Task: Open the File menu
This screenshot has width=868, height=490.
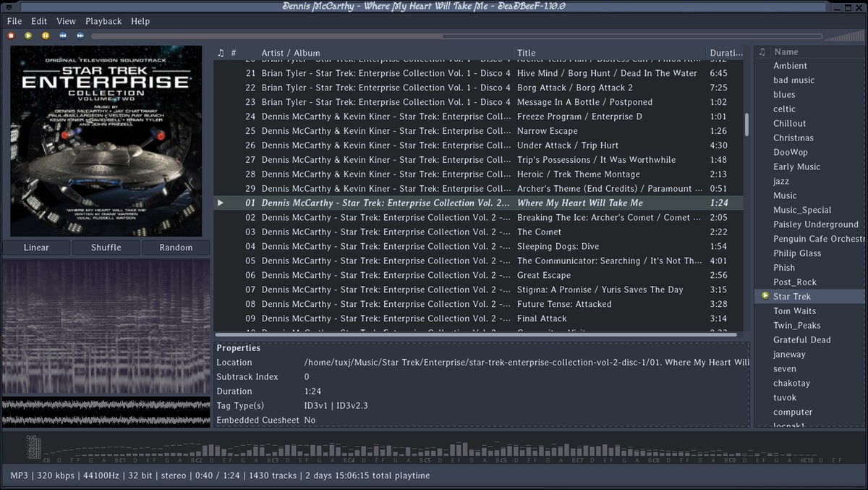Action: 14,21
